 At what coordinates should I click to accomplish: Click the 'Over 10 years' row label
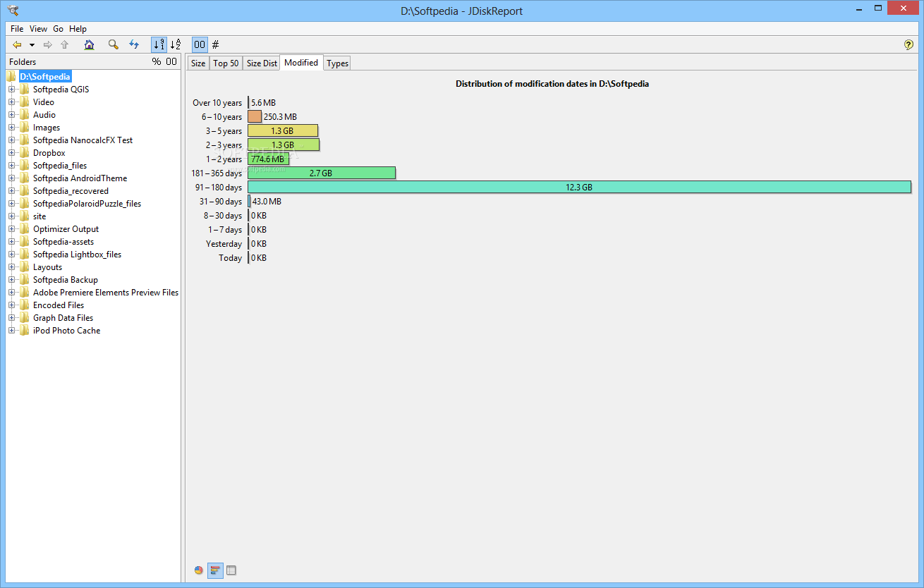(x=217, y=103)
